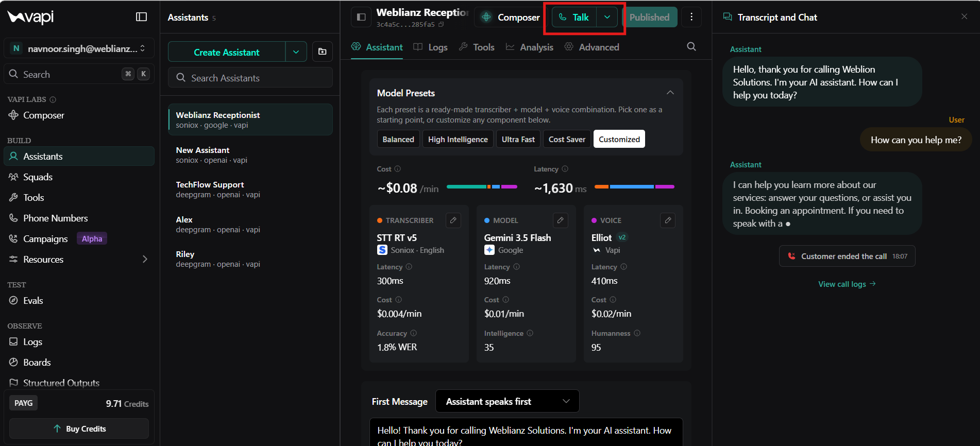Collapse the Model Presets section
980x446 pixels.
pyautogui.click(x=670, y=93)
